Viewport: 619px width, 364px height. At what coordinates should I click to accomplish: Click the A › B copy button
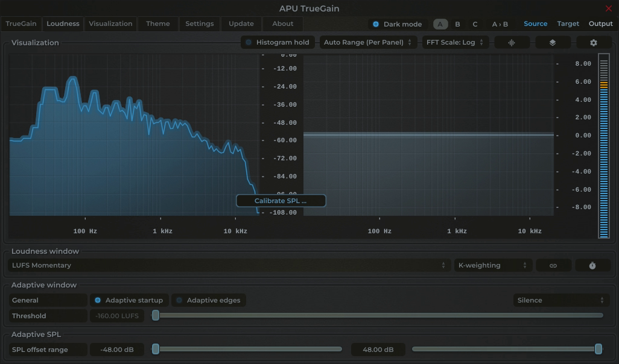pos(500,24)
